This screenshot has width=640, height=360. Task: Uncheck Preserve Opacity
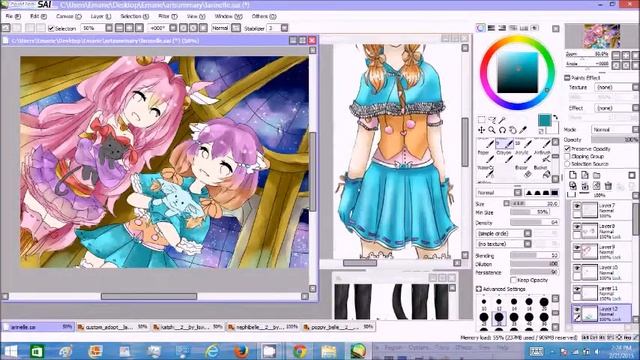(x=567, y=149)
